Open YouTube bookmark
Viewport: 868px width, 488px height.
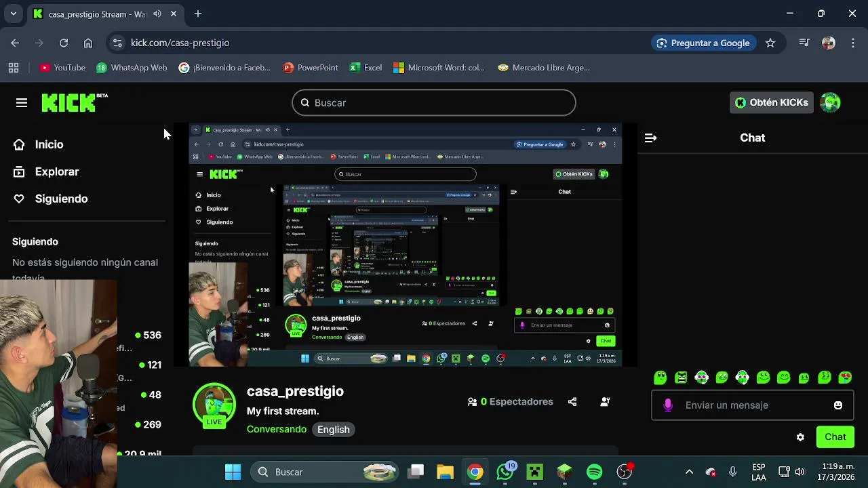click(62, 68)
